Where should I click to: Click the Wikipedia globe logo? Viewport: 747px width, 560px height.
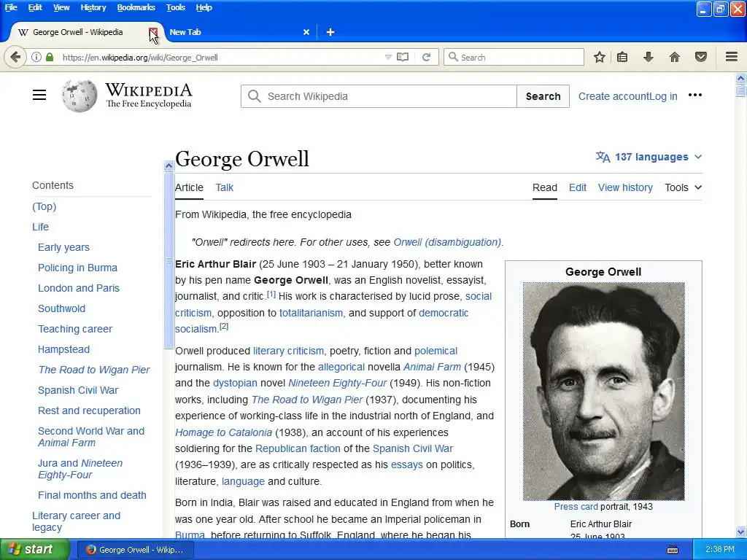(x=79, y=96)
